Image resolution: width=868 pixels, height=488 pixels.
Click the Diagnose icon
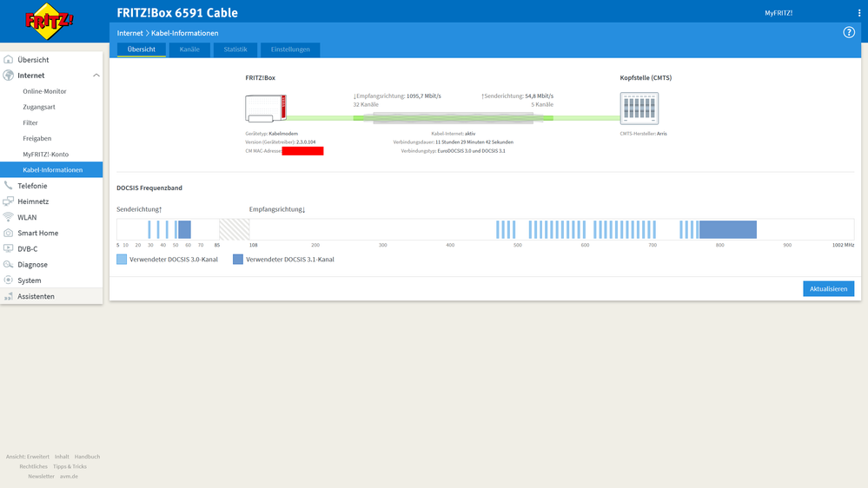(9, 265)
